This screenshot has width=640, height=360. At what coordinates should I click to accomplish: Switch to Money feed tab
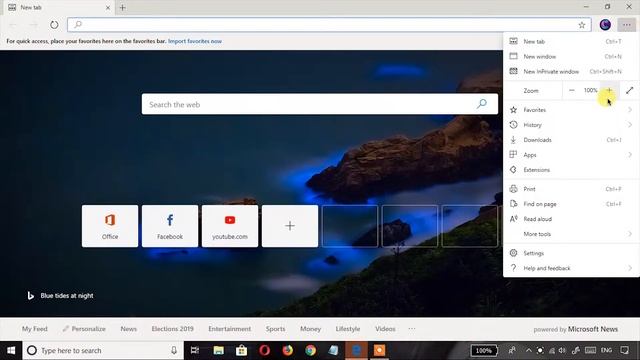click(311, 329)
